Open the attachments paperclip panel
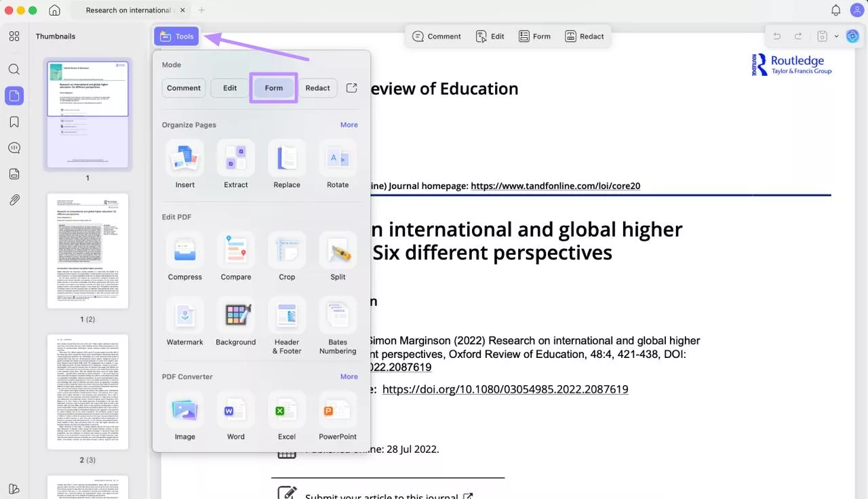 tap(14, 200)
